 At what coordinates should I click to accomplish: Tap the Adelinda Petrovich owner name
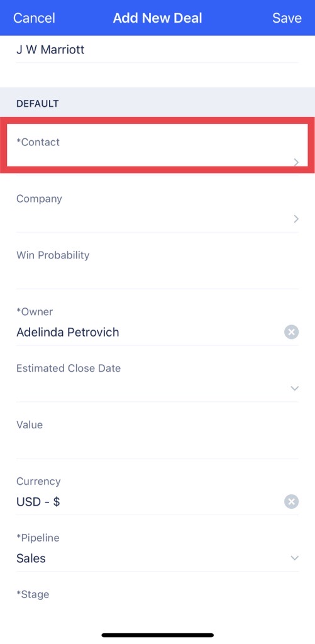coord(68,332)
